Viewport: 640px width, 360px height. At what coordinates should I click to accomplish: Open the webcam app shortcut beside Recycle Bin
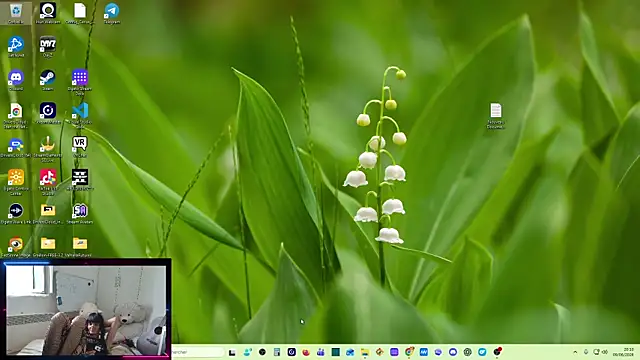[x=48, y=13]
